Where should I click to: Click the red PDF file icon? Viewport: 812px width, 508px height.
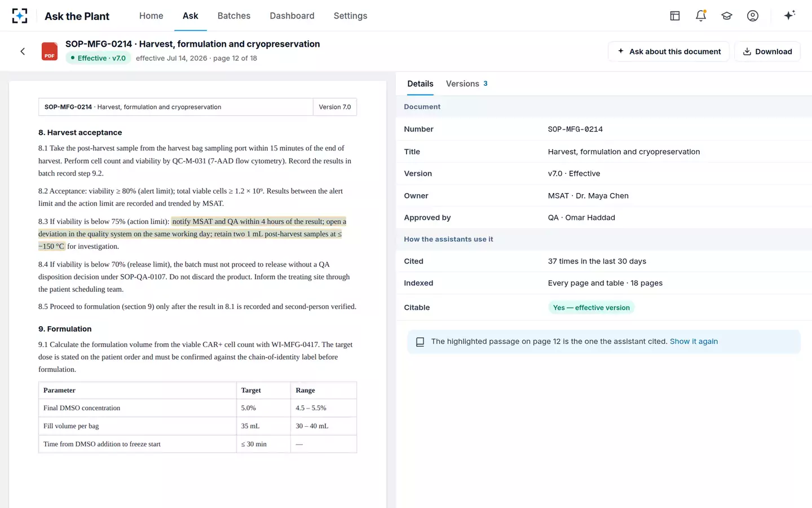[x=50, y=51]
